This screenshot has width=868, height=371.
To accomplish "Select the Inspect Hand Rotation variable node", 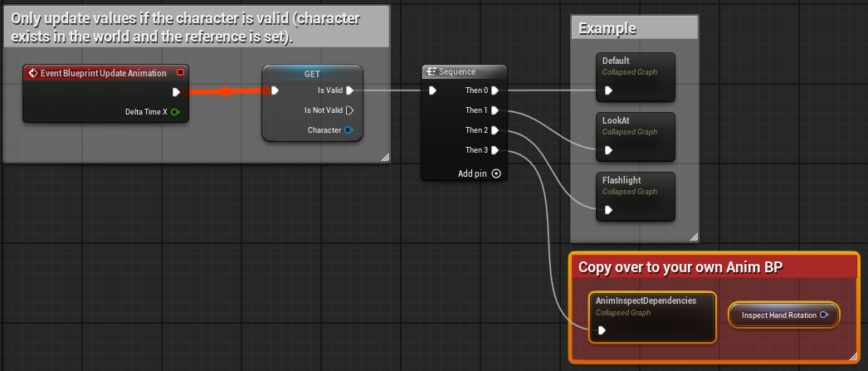I will 783,315.
